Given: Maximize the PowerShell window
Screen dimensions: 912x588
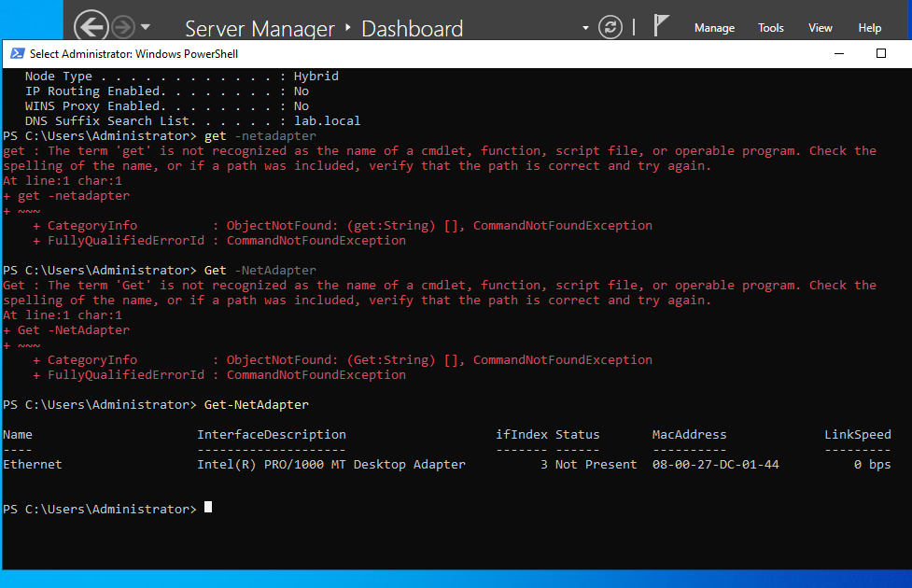Looking at the screenshot, I should 881,53.
